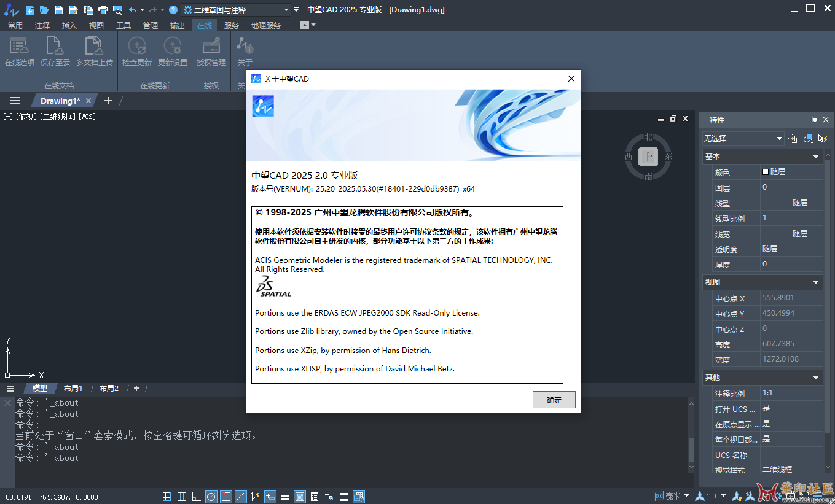The width and height of the screenshot is (835, 504).
Task: Click the Print Preview magnifier icon
Action: point(117,10)
